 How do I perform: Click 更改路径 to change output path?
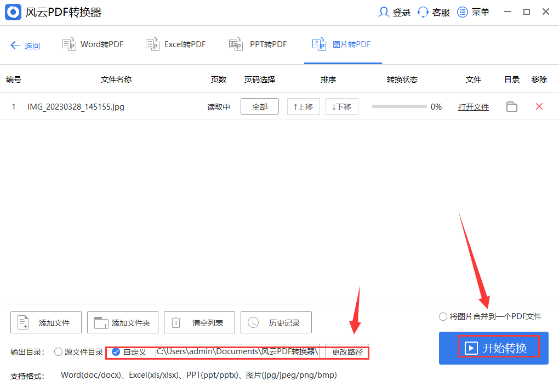pyautogui.click(x=346, y=352)
